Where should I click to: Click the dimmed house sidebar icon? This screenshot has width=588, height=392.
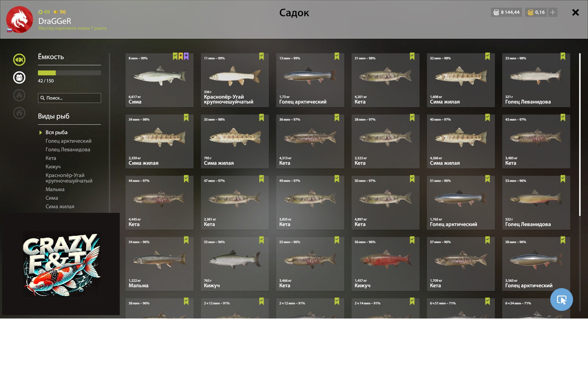click(x=19, y=113)
